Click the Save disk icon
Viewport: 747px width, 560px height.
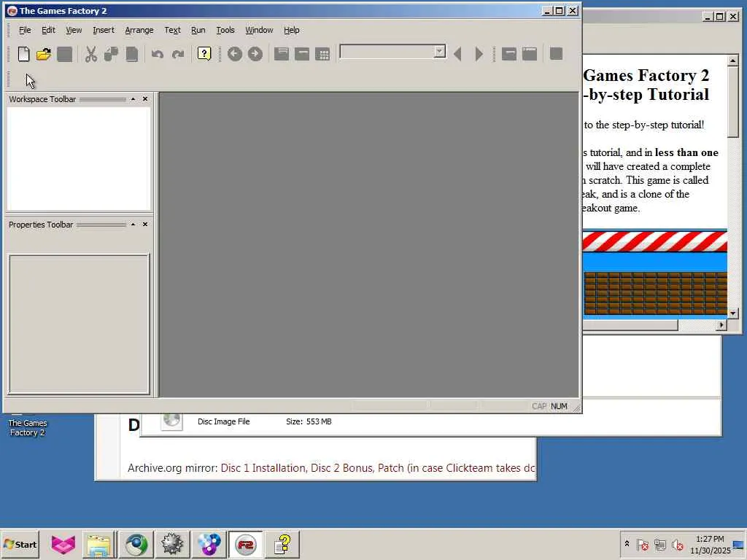[x=64, y=54]
